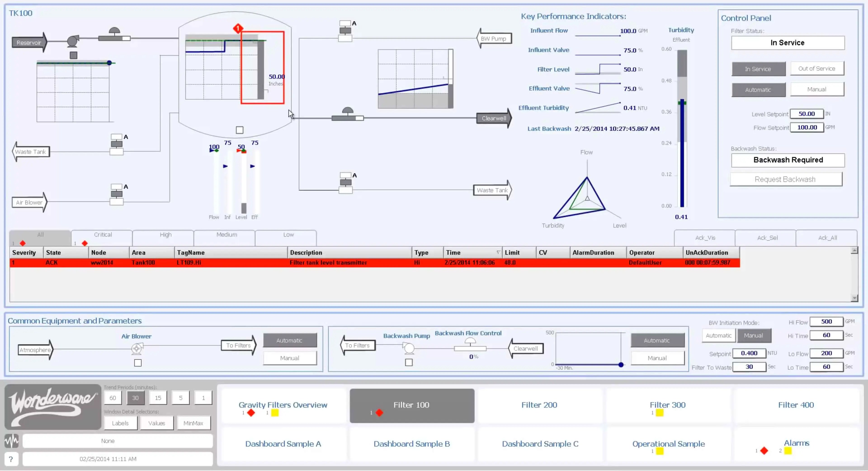The width and height of the screenshot is (868, 471).
Task: Click the Air Blower fan icon
Action: [137, 348]
